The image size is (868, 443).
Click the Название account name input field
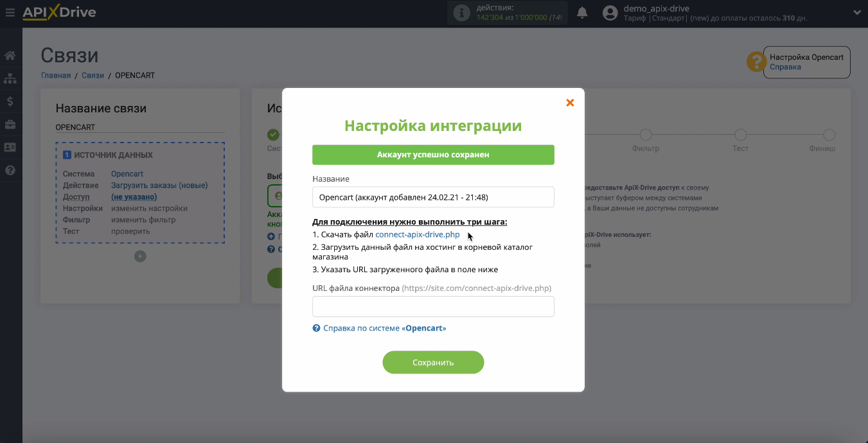click(433, 197)
